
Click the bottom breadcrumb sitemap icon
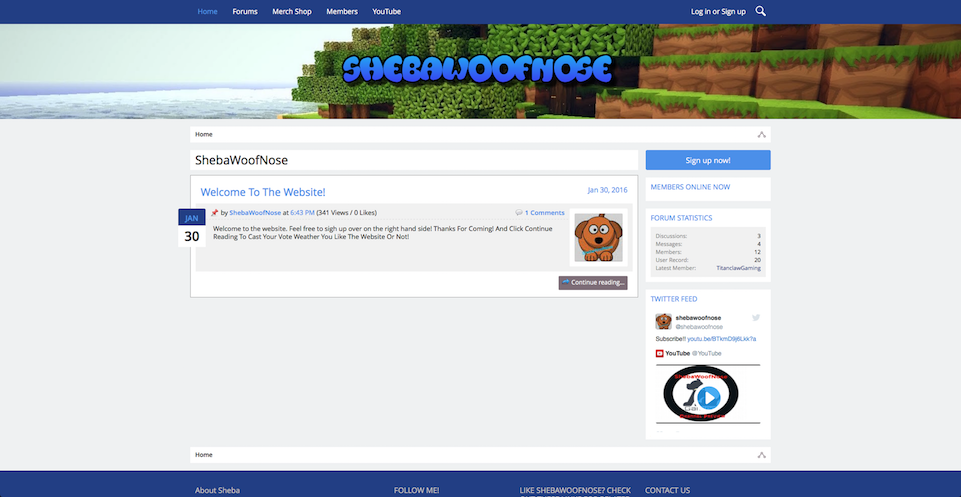click(761, 455)
